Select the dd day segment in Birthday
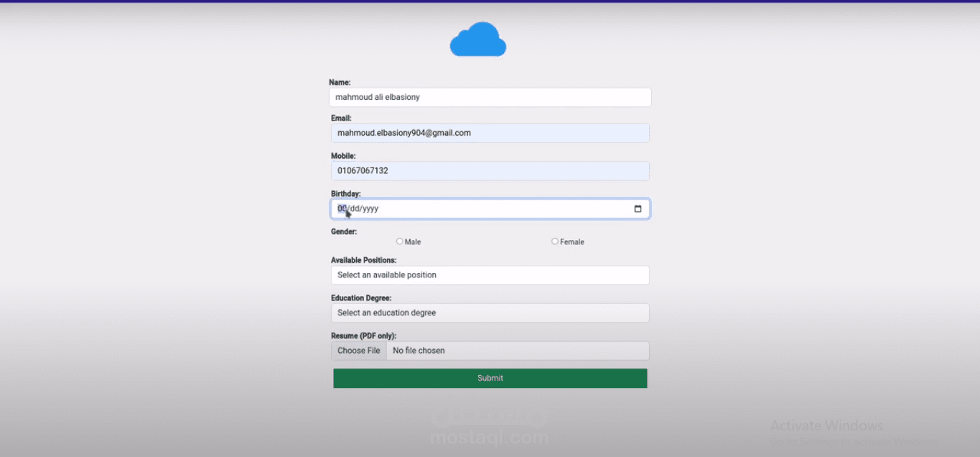980x457 pixels. [x=355, y=209]
